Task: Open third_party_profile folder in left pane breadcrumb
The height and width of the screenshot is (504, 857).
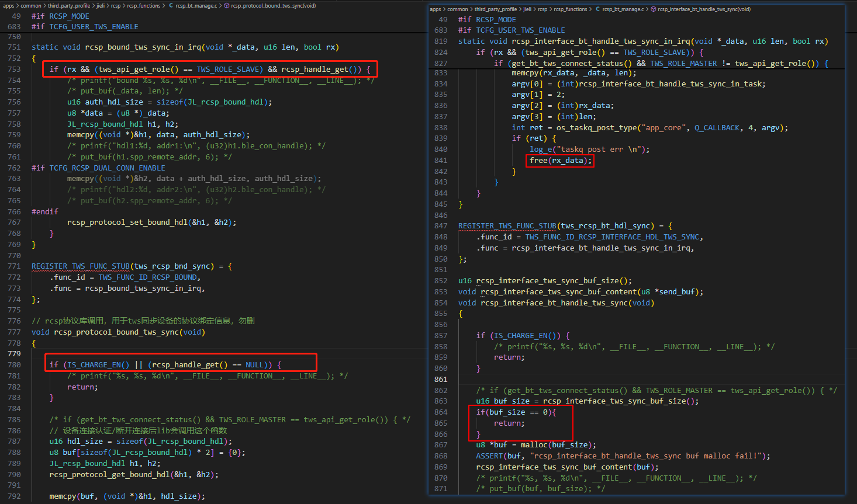Action: [69, 6]
